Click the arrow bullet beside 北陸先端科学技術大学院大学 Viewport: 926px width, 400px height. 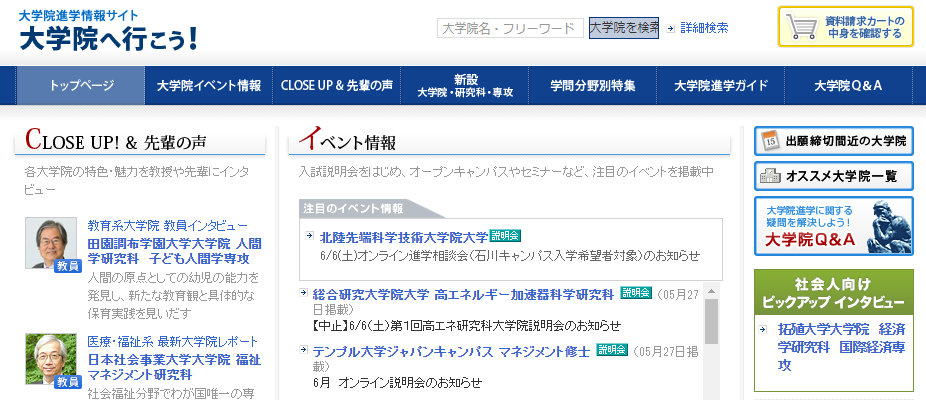pyautogui.click(x=310, y=236)
